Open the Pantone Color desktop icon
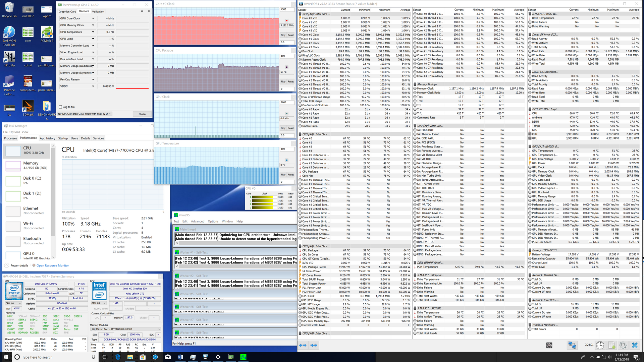The image size is (644, 362). click(x=9, y=85)
